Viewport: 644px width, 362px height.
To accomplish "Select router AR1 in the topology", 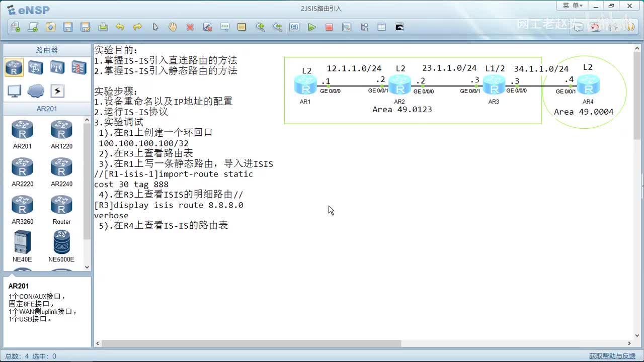I will click(x=305, y=84).
